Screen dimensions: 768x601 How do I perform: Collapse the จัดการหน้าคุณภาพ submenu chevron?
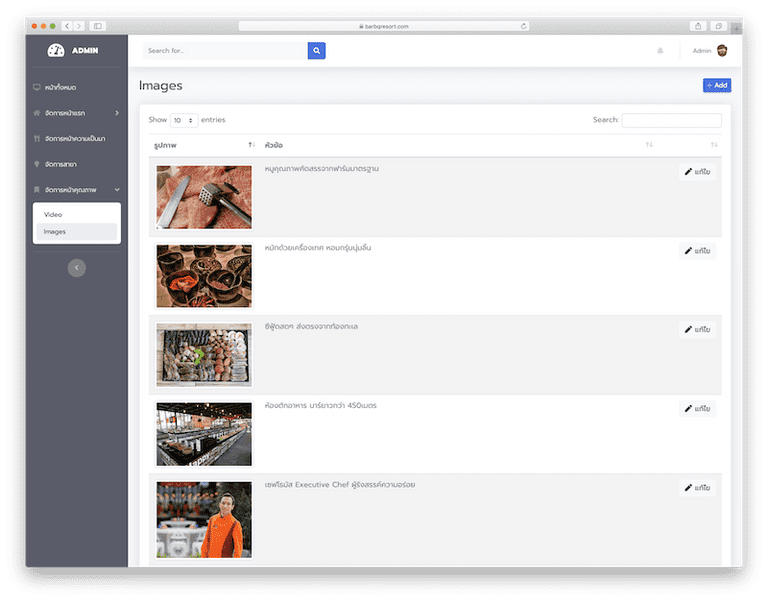[x=117, y=190]
